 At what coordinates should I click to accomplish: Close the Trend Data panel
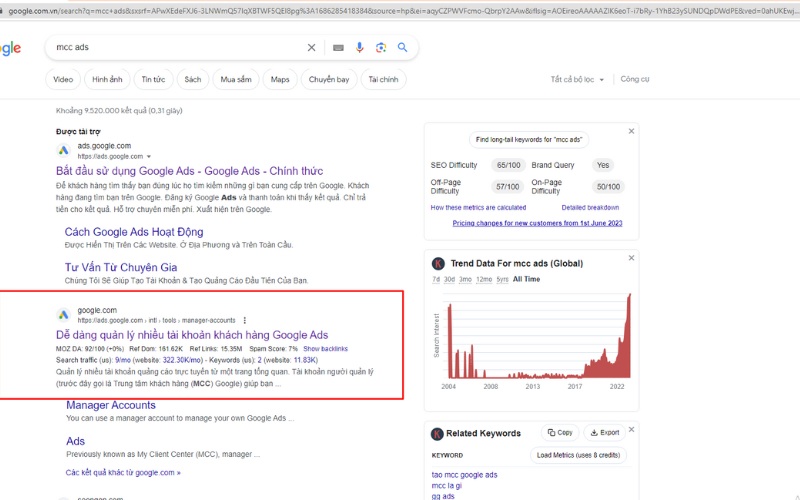tap(631, 261)
